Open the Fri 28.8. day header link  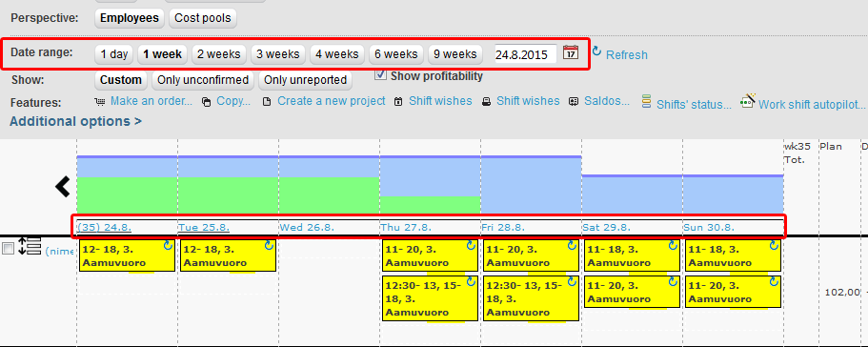point(503,228)
